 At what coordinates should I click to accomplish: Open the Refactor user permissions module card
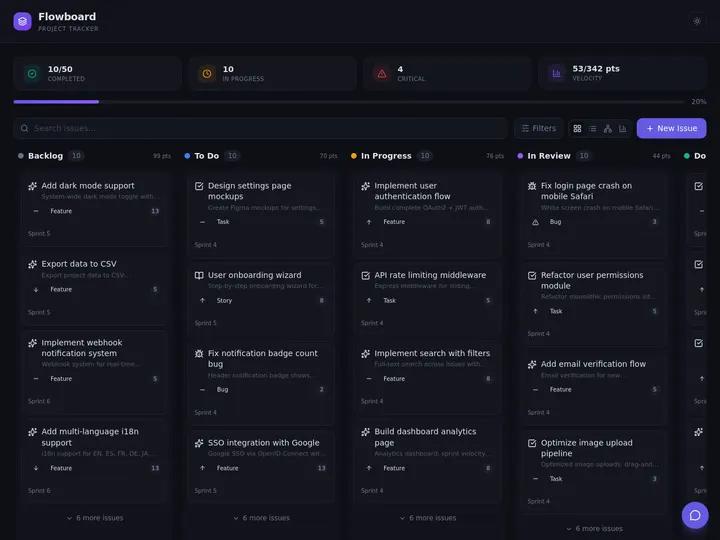pos(595,305)
